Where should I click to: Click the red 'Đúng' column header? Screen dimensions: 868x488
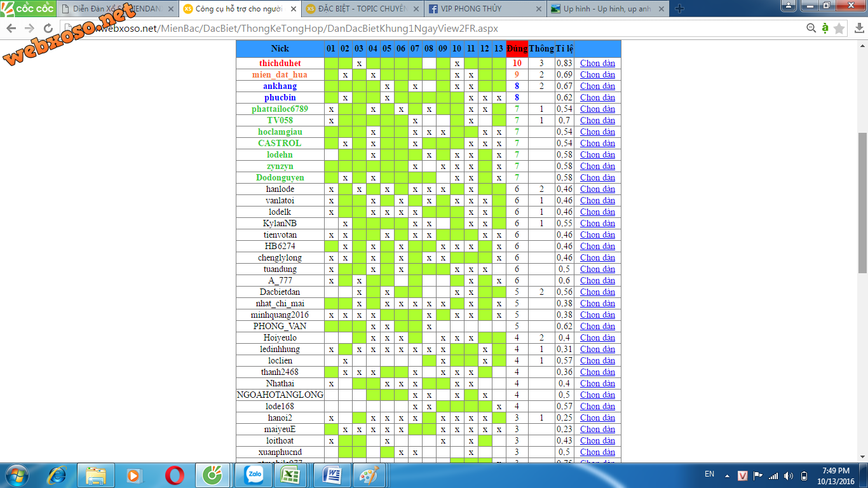pos(517,49)
